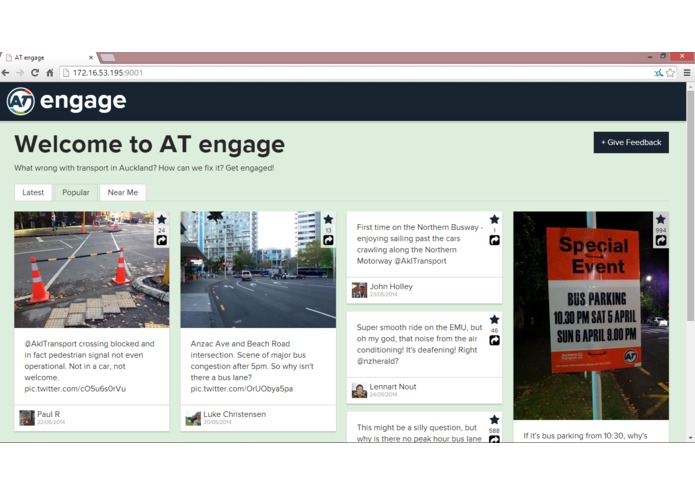The image size is (695, 494).
Task: Click the Welcome to AT engage heading
Action: 149,144
